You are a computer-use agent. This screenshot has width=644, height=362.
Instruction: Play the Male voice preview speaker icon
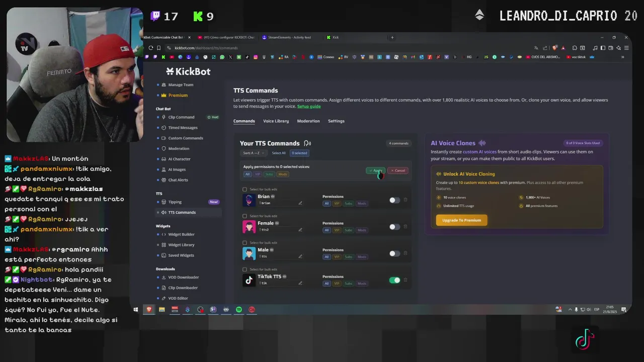pyautogui.click(x=272, y=250)
